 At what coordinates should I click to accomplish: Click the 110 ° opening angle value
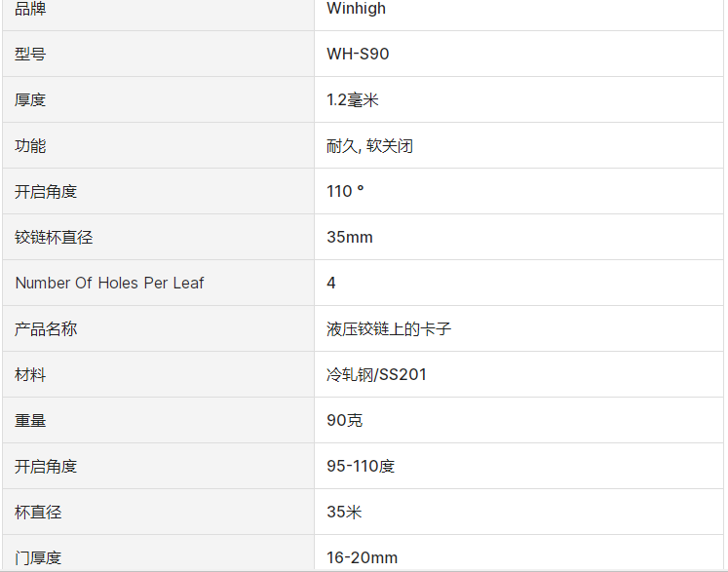345,191
